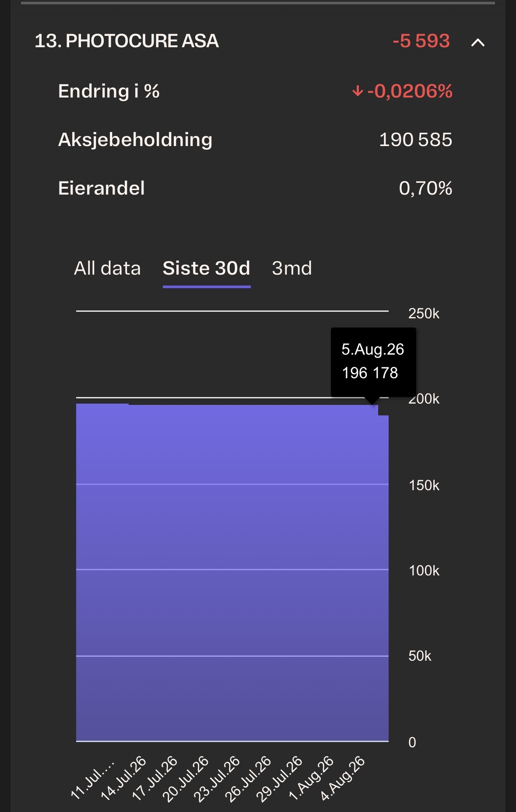
Task: Click the -0,0206% percentage value
Action: [410, 91]
